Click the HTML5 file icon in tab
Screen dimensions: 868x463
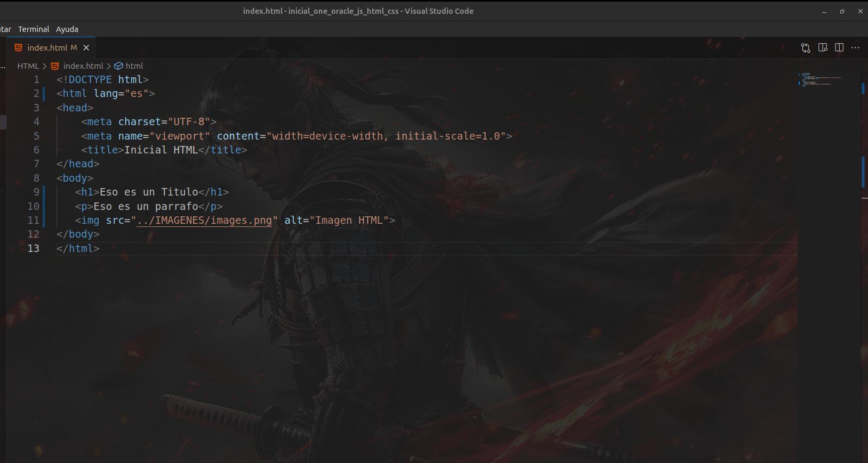point(18,47)
